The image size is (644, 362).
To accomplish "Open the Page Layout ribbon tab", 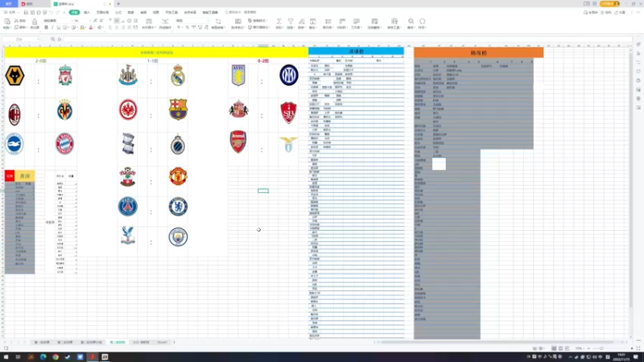I will (x=102, y=12).
